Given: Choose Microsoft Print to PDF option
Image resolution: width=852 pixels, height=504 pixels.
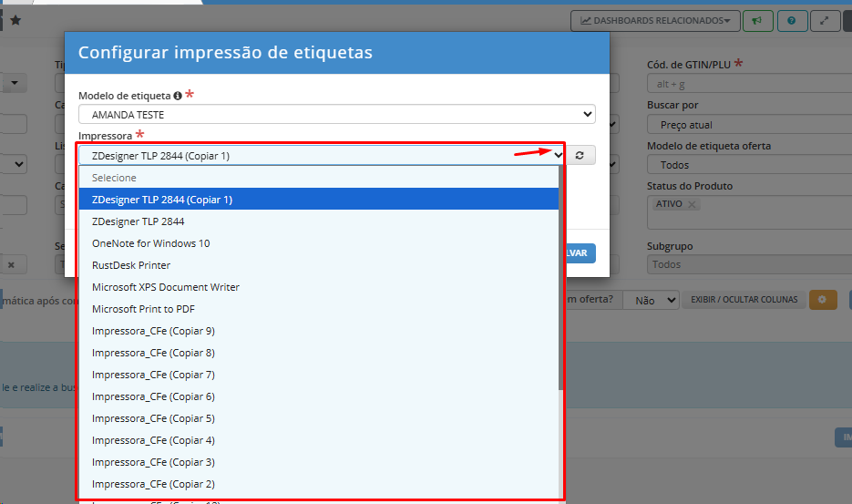Looking at the screenshot, I should (x=143, y=309).
